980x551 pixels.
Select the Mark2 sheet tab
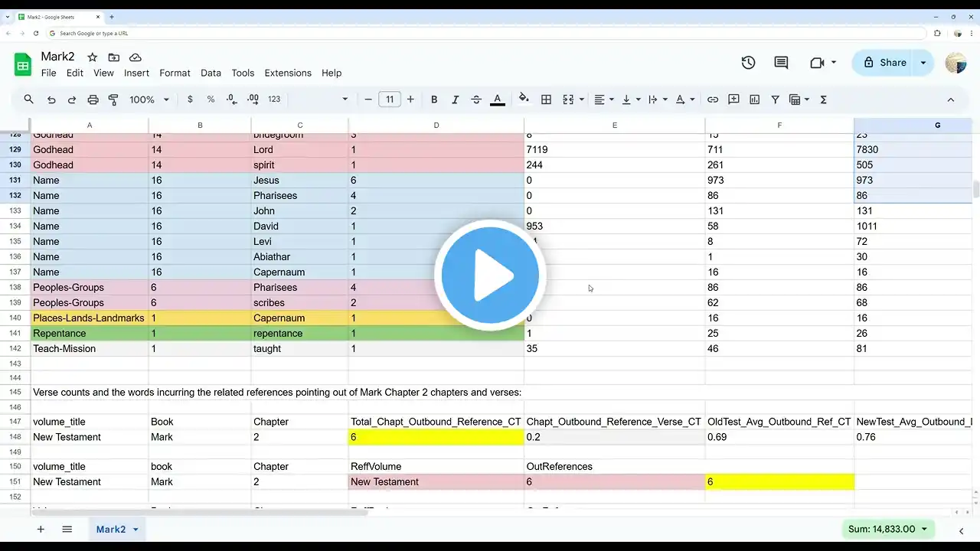click(x=116, y=530)
